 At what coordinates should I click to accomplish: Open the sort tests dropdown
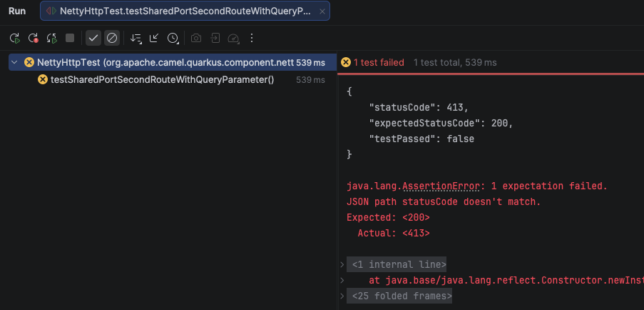pos(136,38)
